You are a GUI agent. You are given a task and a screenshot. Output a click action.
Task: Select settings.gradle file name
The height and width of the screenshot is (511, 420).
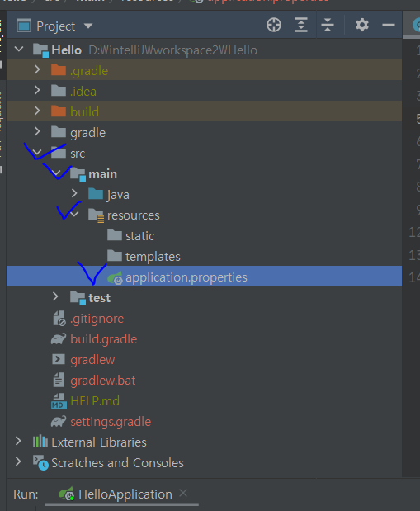[x=111, y=422]
